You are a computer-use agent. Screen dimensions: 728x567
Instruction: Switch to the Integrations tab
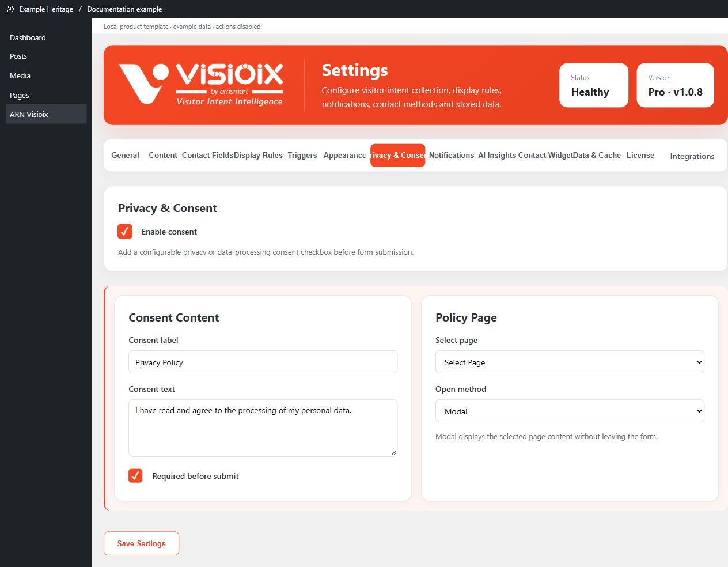(692, 156)
